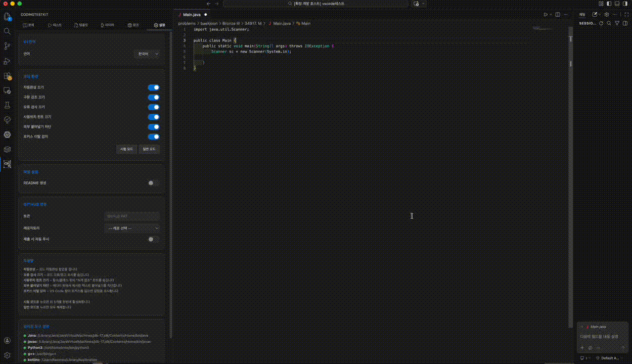Image resolution: width=632 pixels, height=364 pixels.
Task: Switch to the 타이머 tab
Action: pos(107,25)
